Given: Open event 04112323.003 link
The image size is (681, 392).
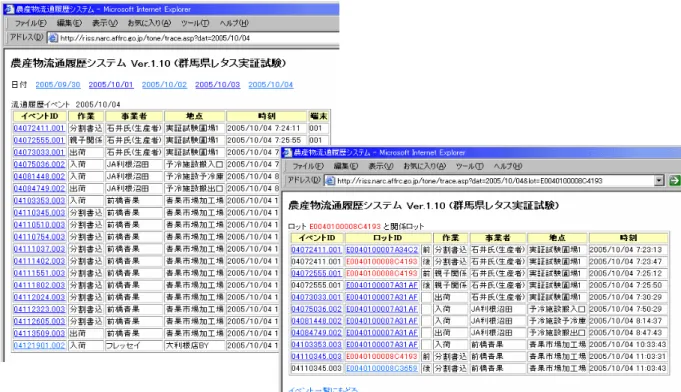Looking at the screenshot, I should (39, 309).
